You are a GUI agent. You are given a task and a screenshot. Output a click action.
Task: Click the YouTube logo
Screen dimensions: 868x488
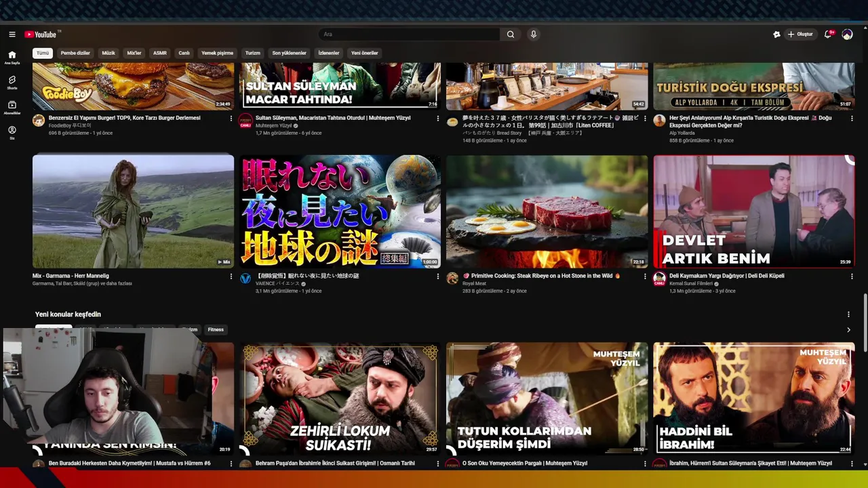point(42,35)
